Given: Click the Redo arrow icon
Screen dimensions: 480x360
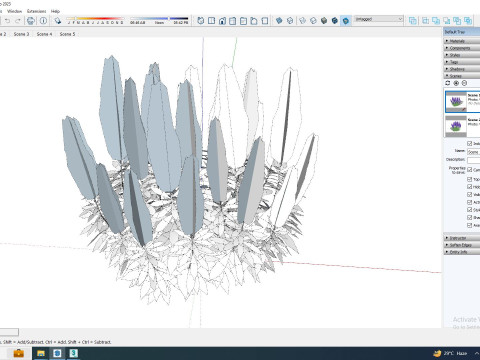Looking at the screenshot, I should tap(18, 21).
